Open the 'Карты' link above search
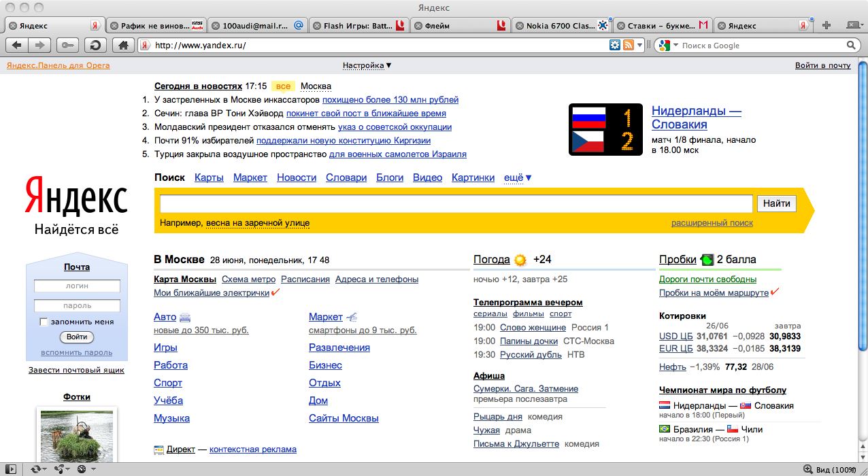Image resolution: width=868 pixels, height=476 pixels. coord(209,177)
